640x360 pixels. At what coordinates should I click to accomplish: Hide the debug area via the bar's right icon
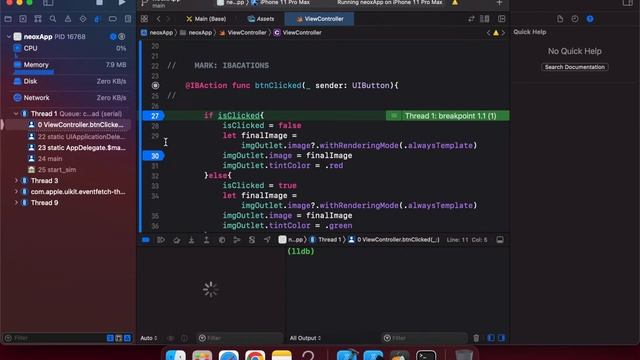(x=500, y=240)
